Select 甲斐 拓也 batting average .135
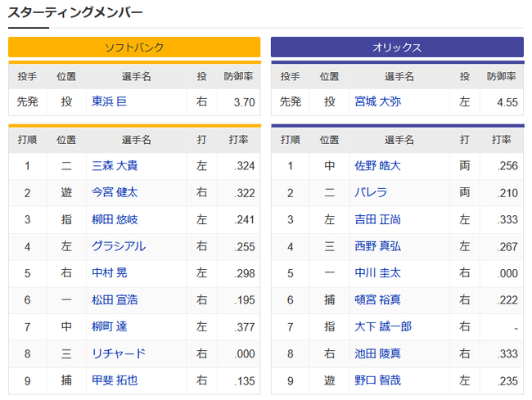Viewport: 532px width, 400px height. click(244, 381)
